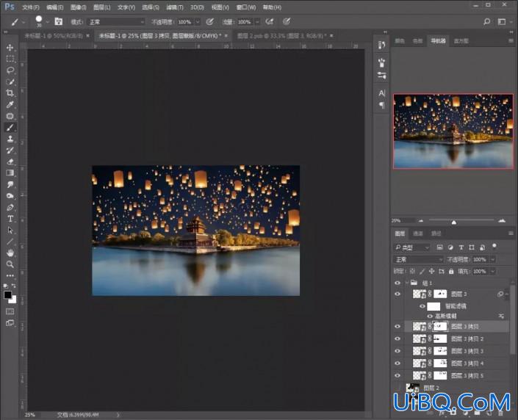Select the Eyedropper tool
This screenshot has height=420, width=518.
point(10,104)
